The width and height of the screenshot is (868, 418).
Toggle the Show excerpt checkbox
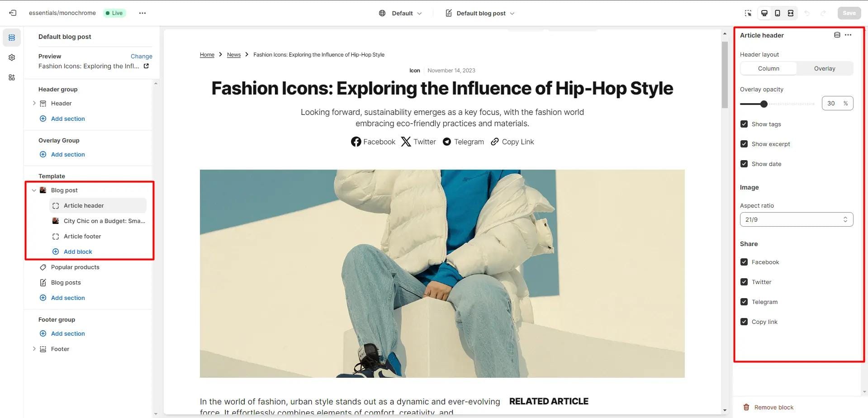tap(744, 144)
